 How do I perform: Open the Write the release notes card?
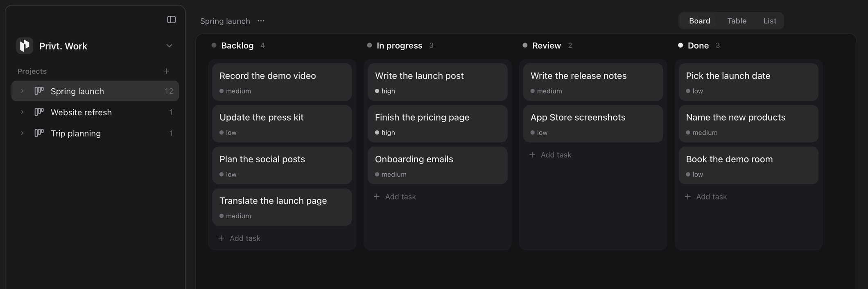pos(593,82)
